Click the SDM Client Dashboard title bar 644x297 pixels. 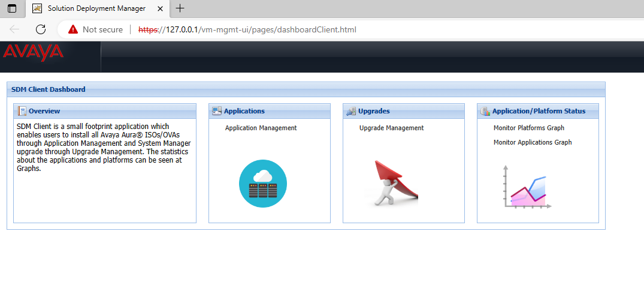(306, 89)
